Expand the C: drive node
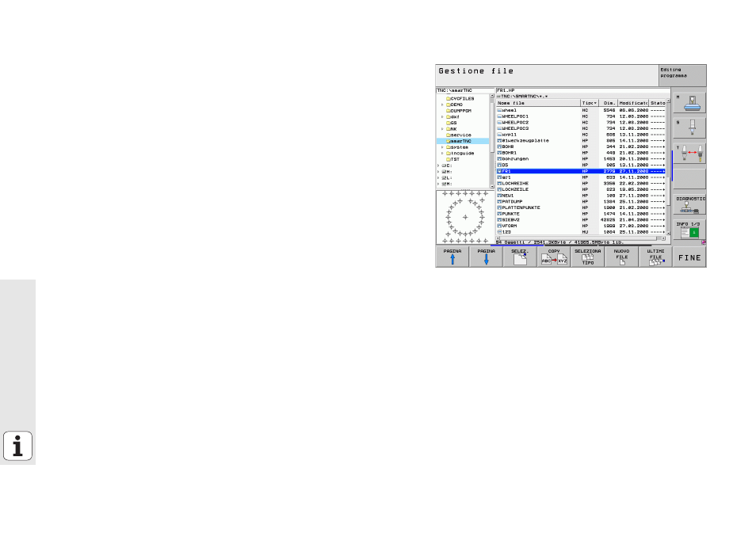756x533 pixels. (x=439, y=165)
